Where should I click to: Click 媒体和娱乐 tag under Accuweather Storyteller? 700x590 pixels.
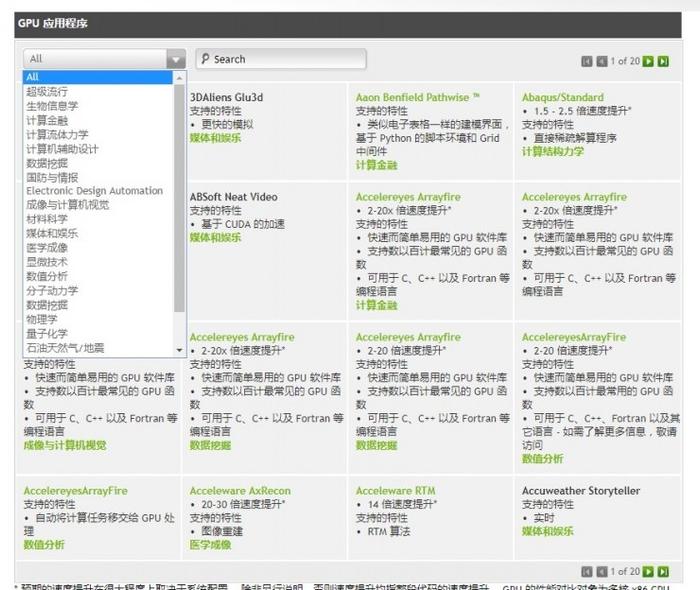(x=548, y=531)
